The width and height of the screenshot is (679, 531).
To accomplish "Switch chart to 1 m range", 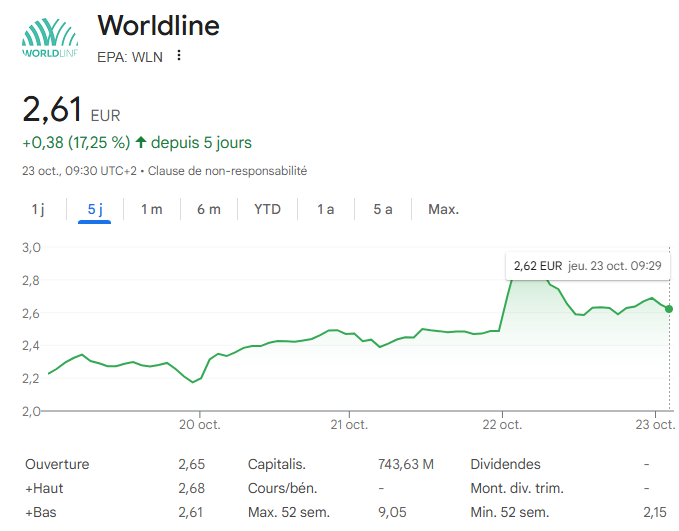I will click(x=152, y=209).
